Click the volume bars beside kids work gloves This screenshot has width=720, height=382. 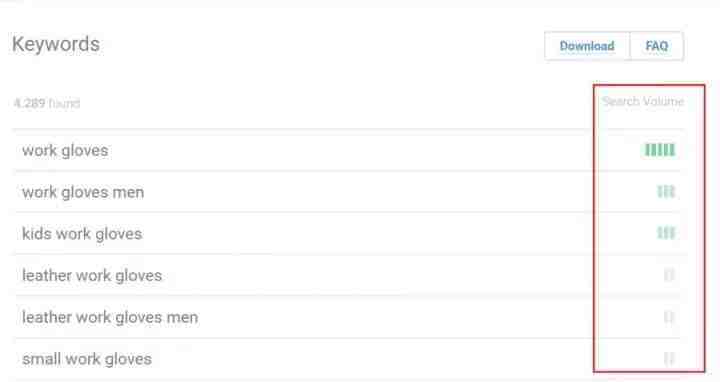point(666,233)
